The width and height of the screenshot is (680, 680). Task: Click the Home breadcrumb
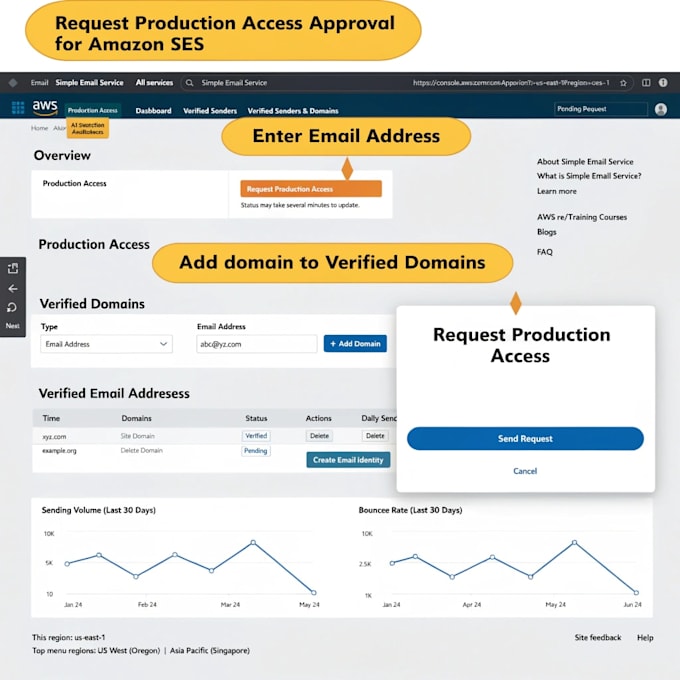39,128
